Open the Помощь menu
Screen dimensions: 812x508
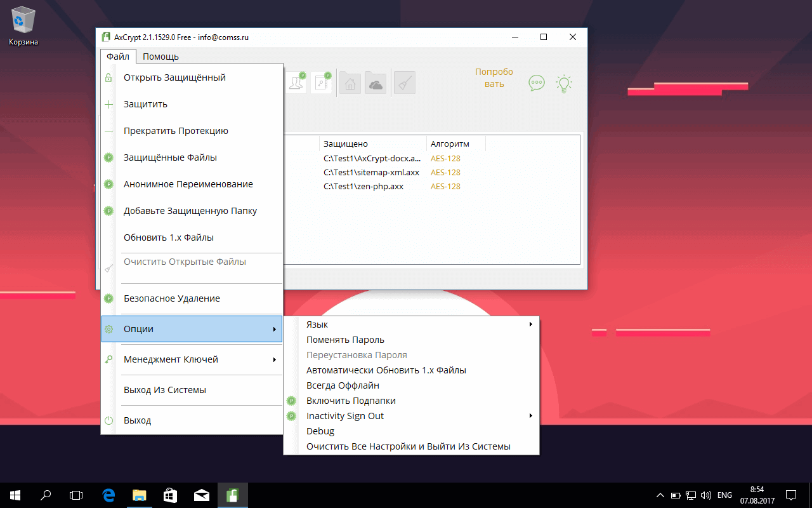[x=160, y=57]
